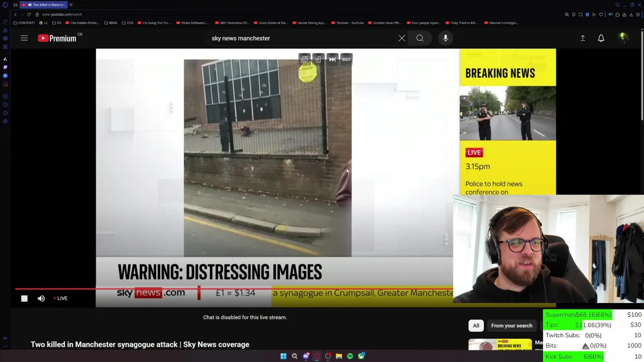Toggle the ad blocker shield icon

[x=587, y=15]
